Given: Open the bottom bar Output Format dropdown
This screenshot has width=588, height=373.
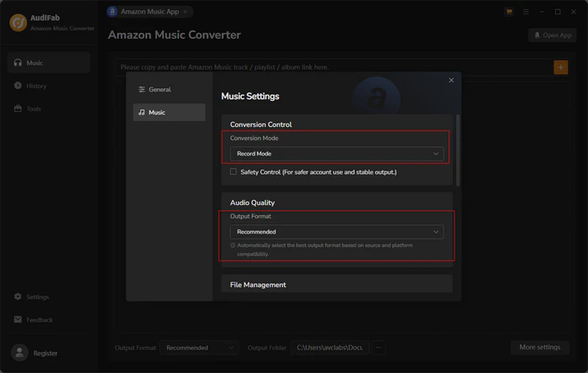Looking at the screenshot, I should pyautogui.click(x=200, y=348).
